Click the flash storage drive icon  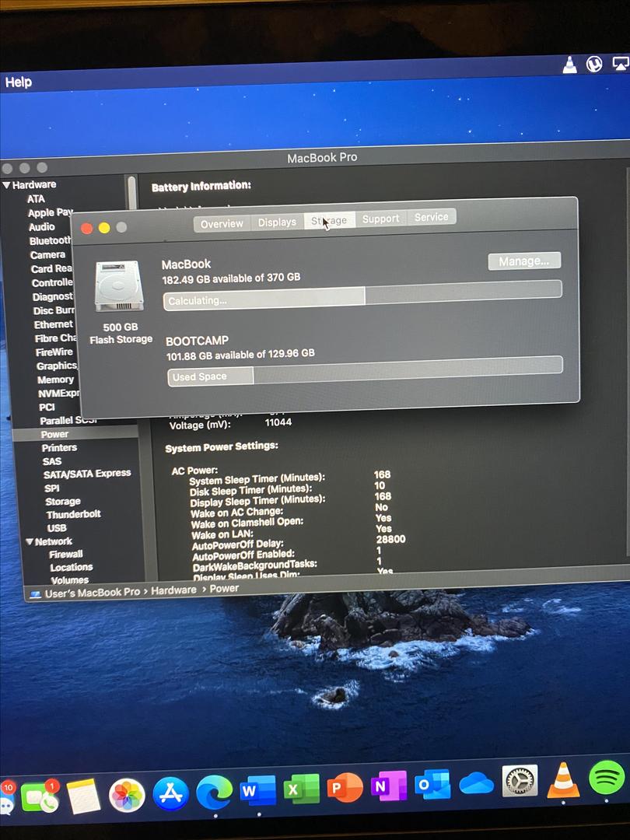pyautogui.click(x=120, y=285)
